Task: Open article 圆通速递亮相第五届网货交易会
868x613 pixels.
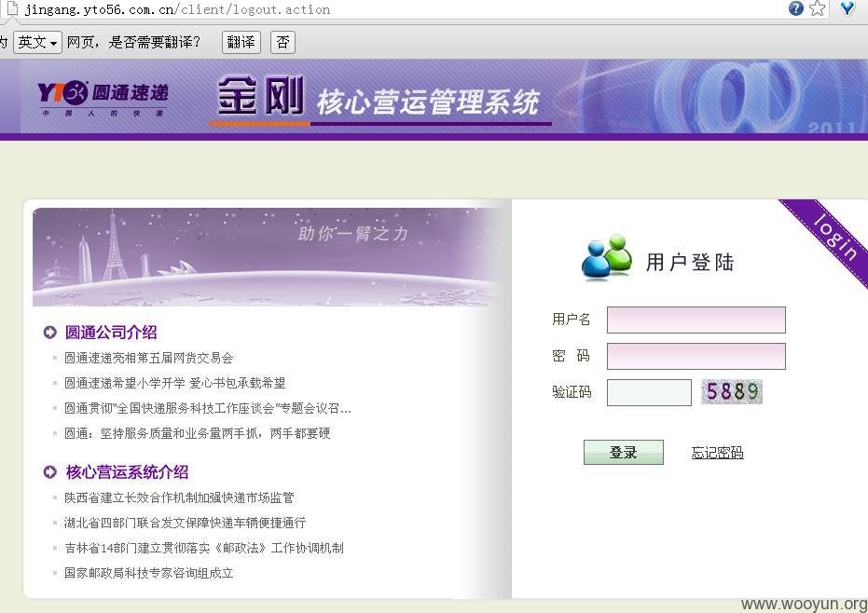Action: coord(149,358)
